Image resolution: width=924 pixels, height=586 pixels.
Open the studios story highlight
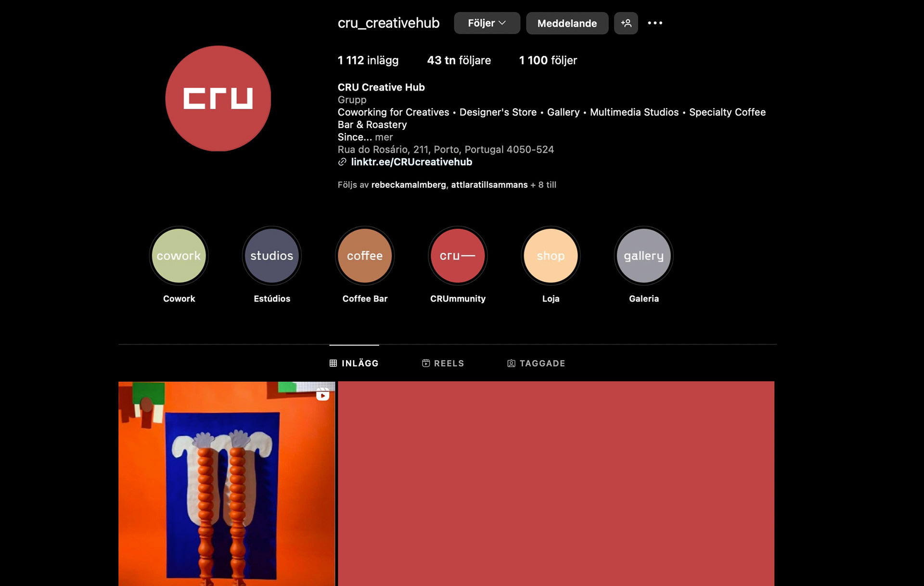coord(271,256)
